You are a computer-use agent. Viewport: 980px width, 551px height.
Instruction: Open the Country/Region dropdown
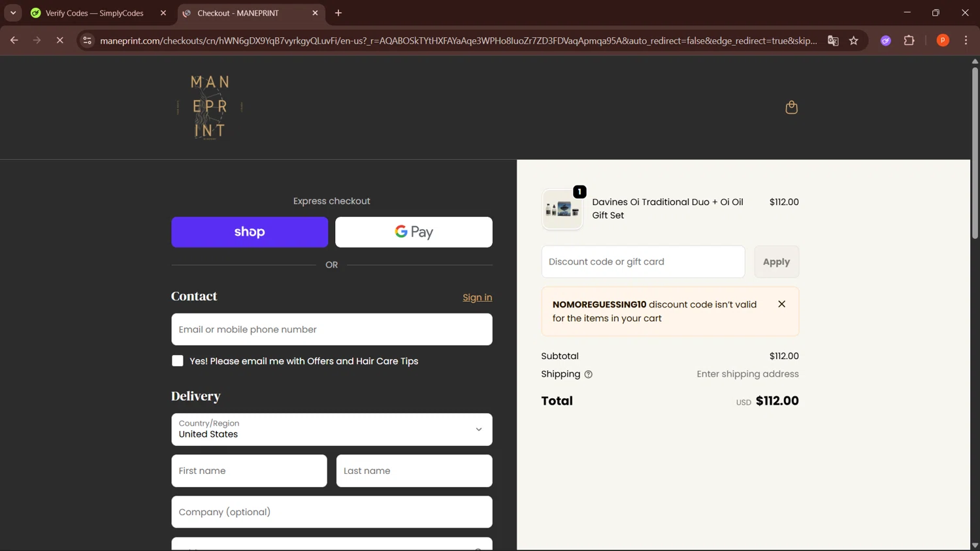pyautogui.click(x=332, y=430)
